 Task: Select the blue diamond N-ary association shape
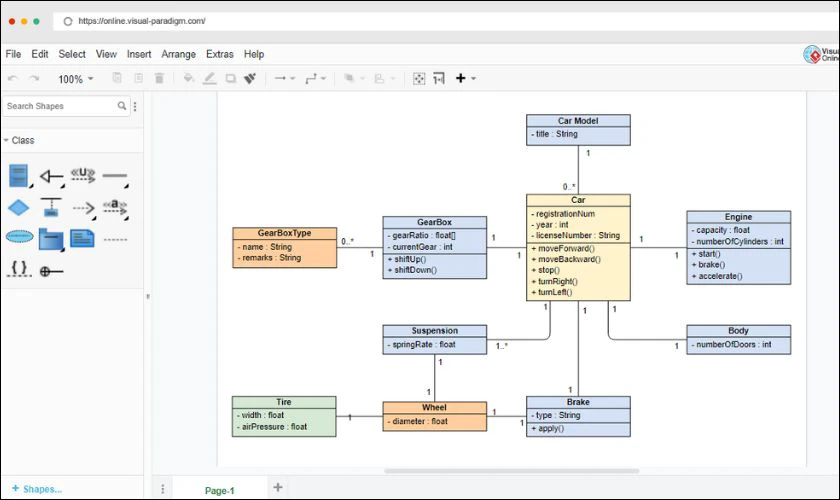tap(19, 207)
